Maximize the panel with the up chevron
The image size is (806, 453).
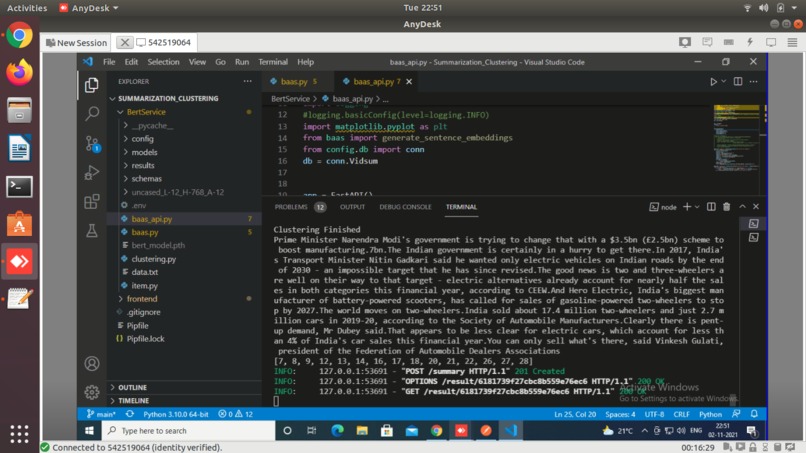point(742,207)
